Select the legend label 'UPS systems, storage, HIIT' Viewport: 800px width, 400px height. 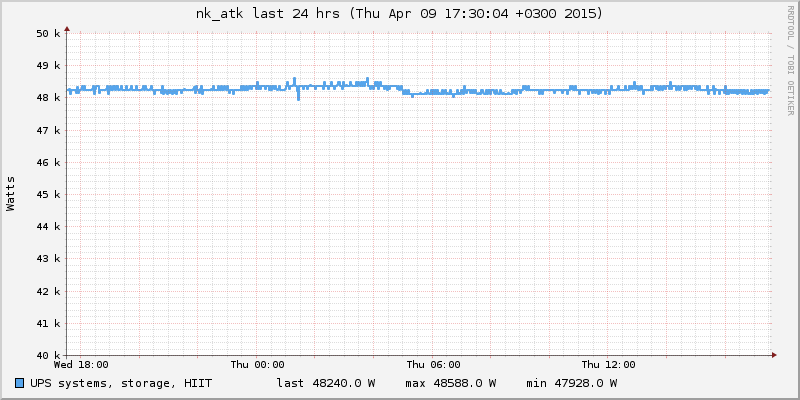coord(121,383)
